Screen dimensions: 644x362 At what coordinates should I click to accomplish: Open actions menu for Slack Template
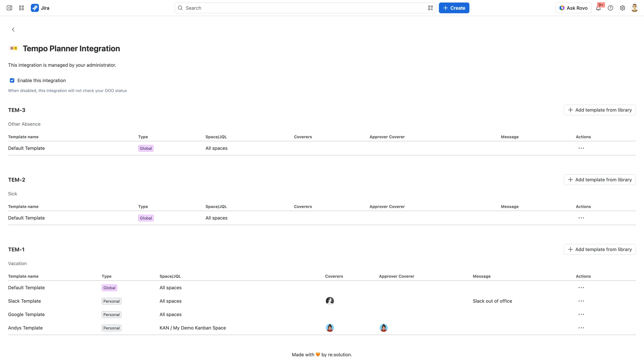pos(581,301)
